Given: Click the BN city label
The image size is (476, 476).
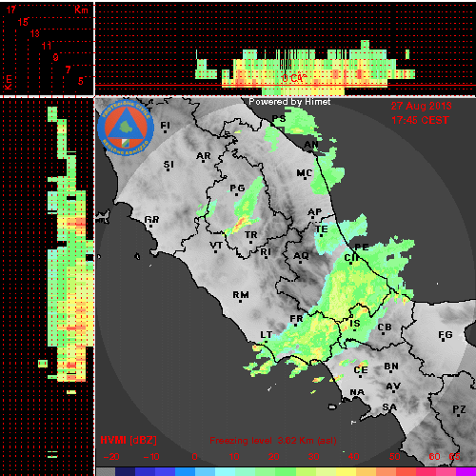Looking at the screenshot, I should [x=391, y=367].
